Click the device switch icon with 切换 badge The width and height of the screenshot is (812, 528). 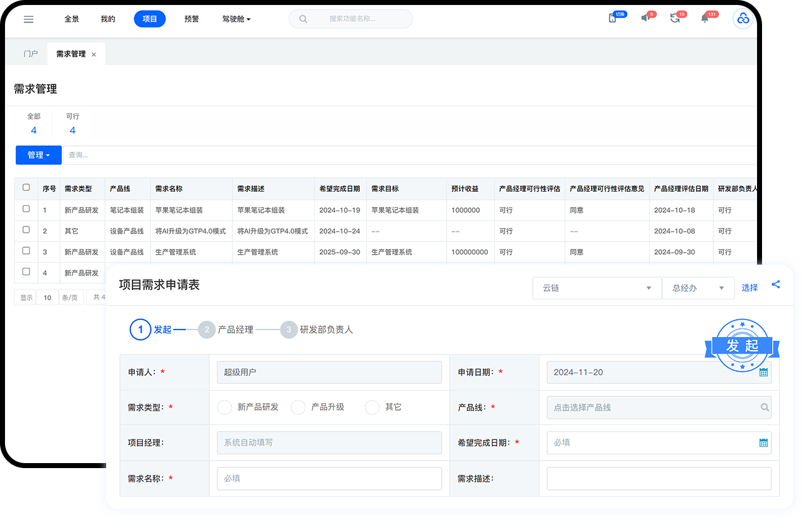[x=613, y=19]
